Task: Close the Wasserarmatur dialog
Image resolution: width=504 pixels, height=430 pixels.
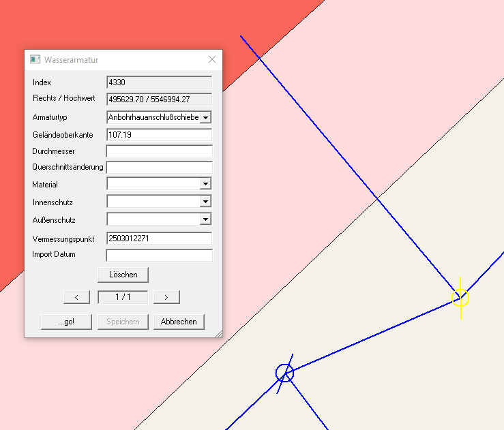Action: (212, 59)
